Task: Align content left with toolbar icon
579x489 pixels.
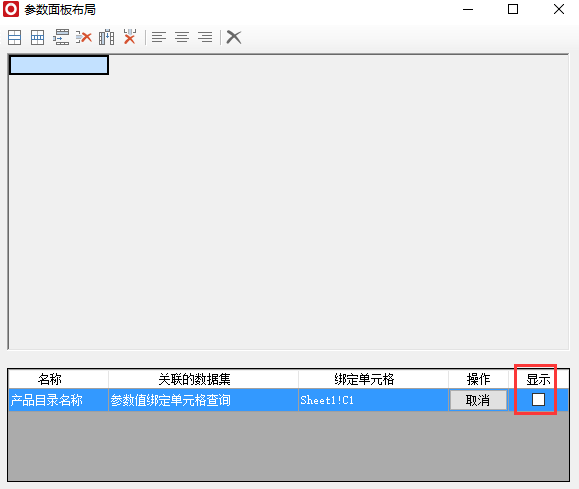Action: [x=159, y=37]
